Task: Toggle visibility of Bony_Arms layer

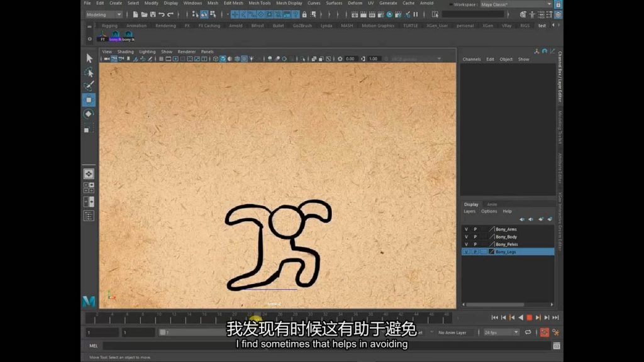Action: (x=466, y=229)
